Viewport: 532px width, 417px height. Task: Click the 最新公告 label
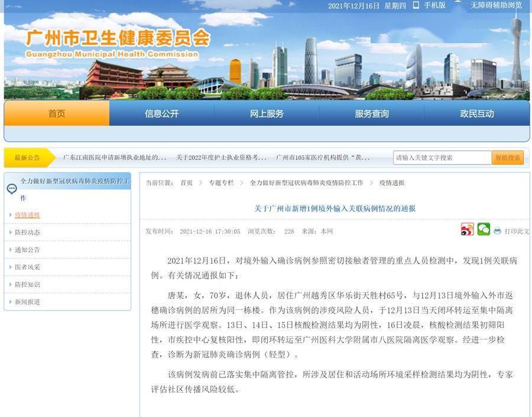click(x=27, y=157)
